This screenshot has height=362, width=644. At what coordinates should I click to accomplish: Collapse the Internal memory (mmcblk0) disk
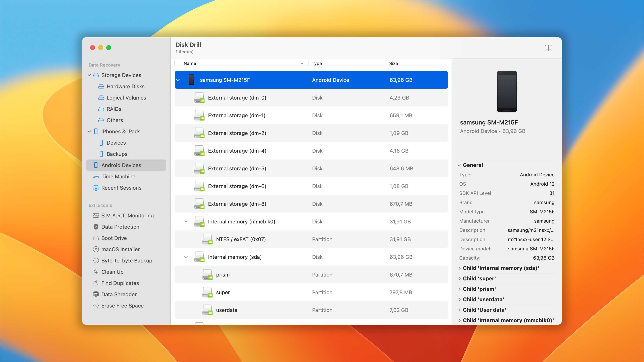(x=186, y=221)
